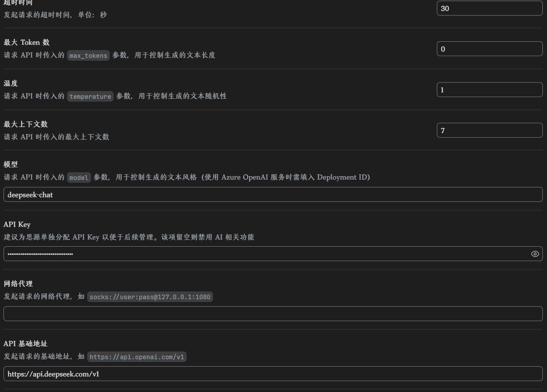Select the temperature field showing 1
Screen dimensions: 547x392
(x=489, y=90)
